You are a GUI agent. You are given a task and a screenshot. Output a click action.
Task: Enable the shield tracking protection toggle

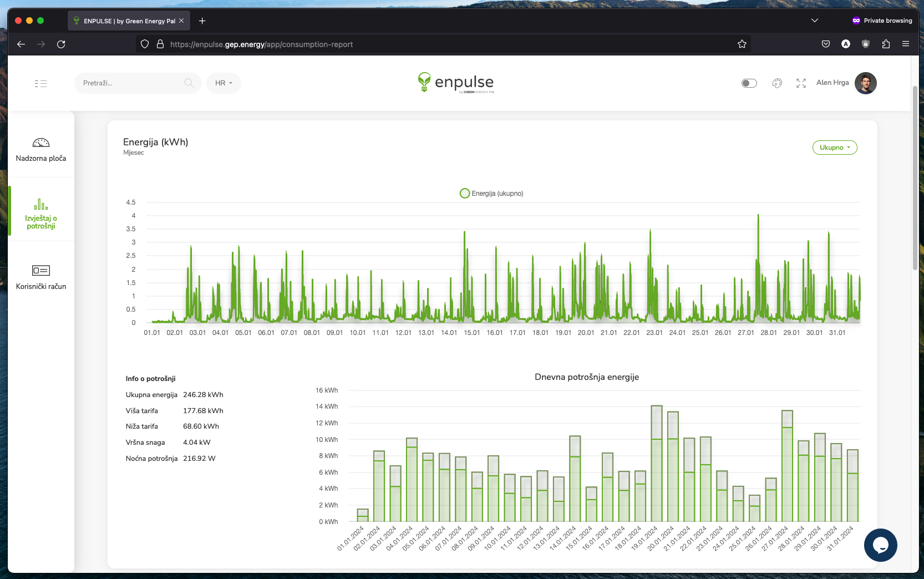point(144,44)
